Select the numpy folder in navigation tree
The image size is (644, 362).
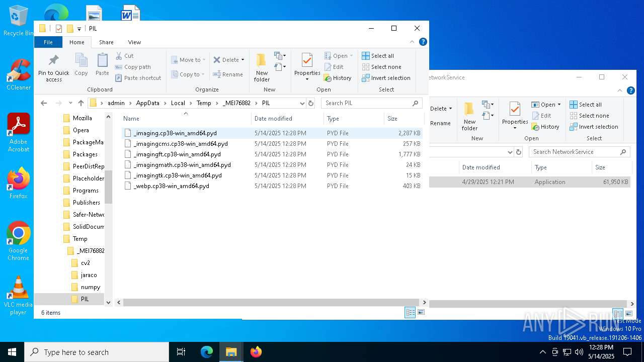point(90,287)
